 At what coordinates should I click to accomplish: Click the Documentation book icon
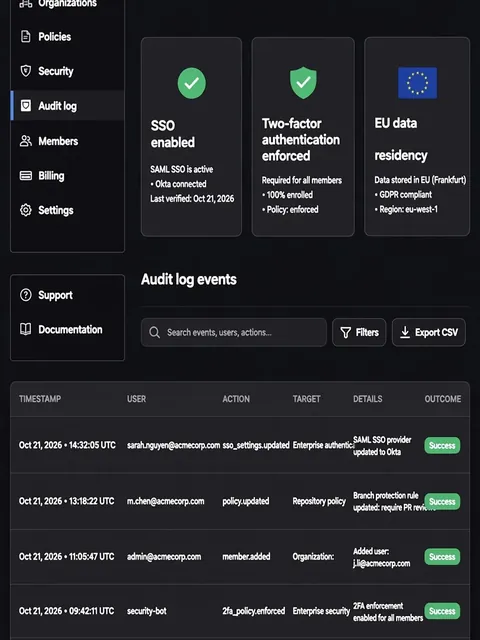26,329
